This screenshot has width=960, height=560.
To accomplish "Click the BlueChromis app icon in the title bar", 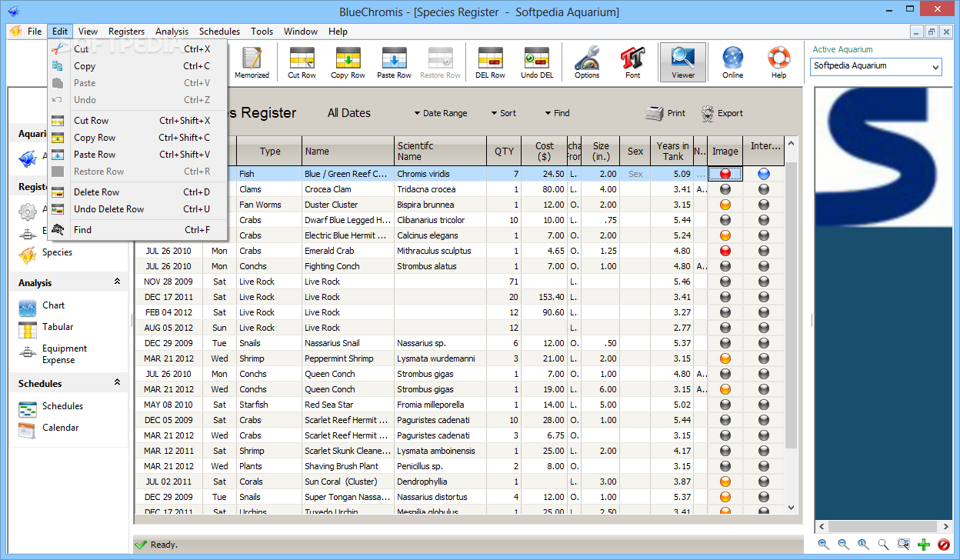I will coord(13,12).
